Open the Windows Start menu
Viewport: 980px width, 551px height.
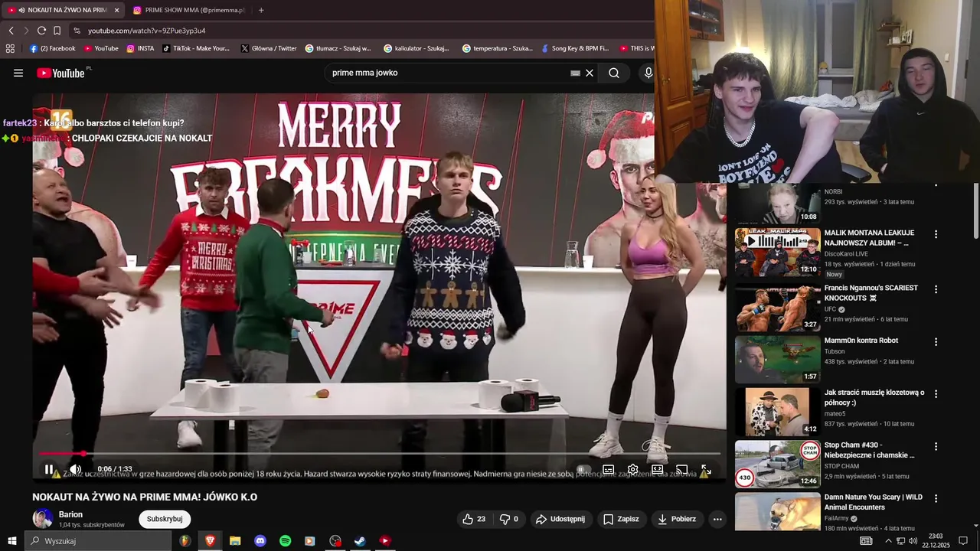point(11,541)
